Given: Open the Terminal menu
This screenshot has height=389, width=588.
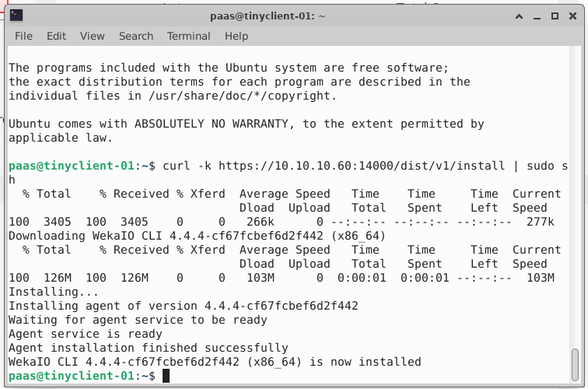Looking at the screenshot, I should point(188,36).
